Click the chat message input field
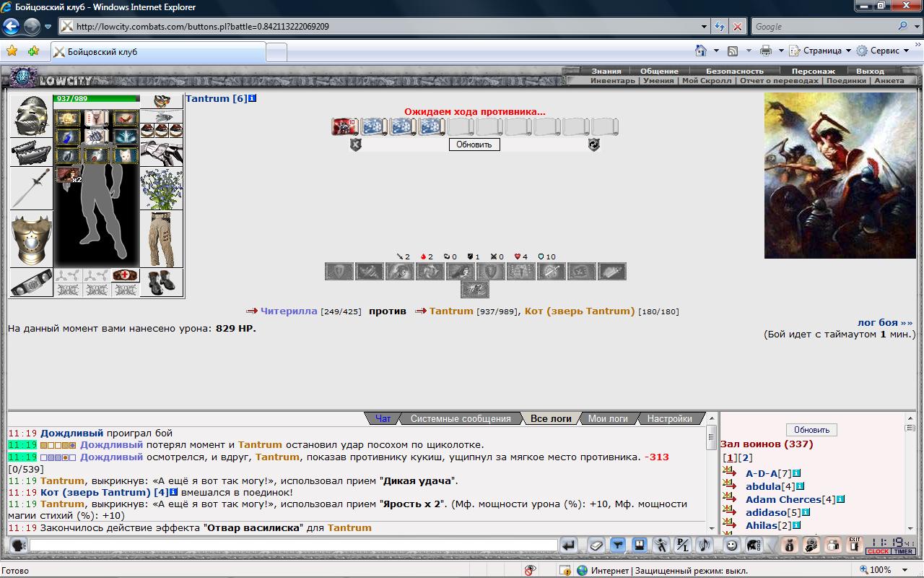 (x=294, y=545)
